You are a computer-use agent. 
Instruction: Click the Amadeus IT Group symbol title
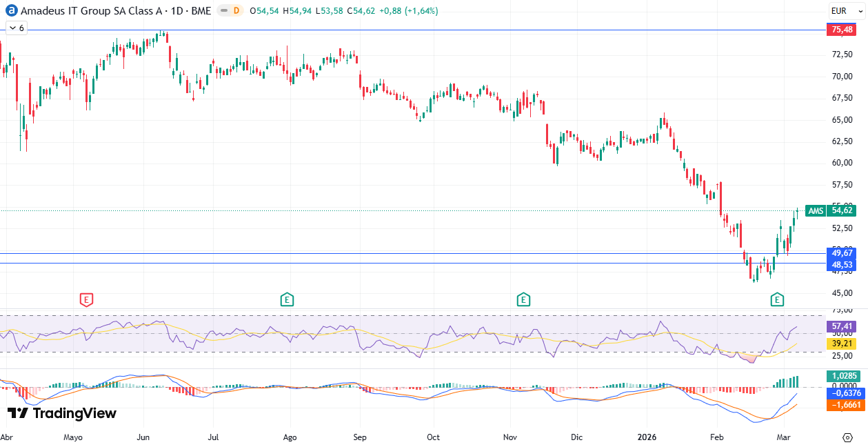click(116, 11)
